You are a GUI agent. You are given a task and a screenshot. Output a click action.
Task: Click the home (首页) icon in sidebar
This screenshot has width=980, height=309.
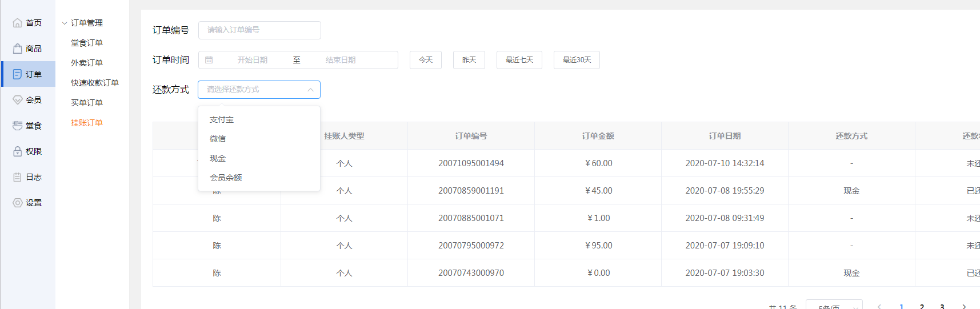click(x=18, y=23)
